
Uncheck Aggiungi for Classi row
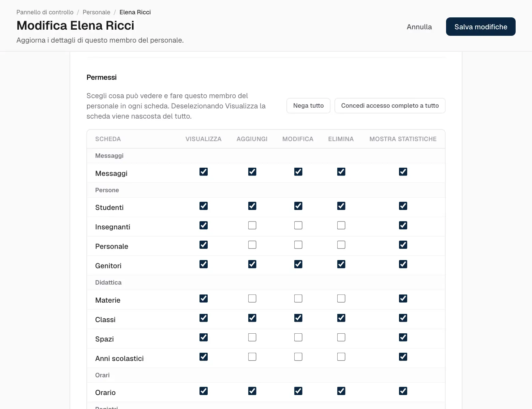click(x=252, y=318)
